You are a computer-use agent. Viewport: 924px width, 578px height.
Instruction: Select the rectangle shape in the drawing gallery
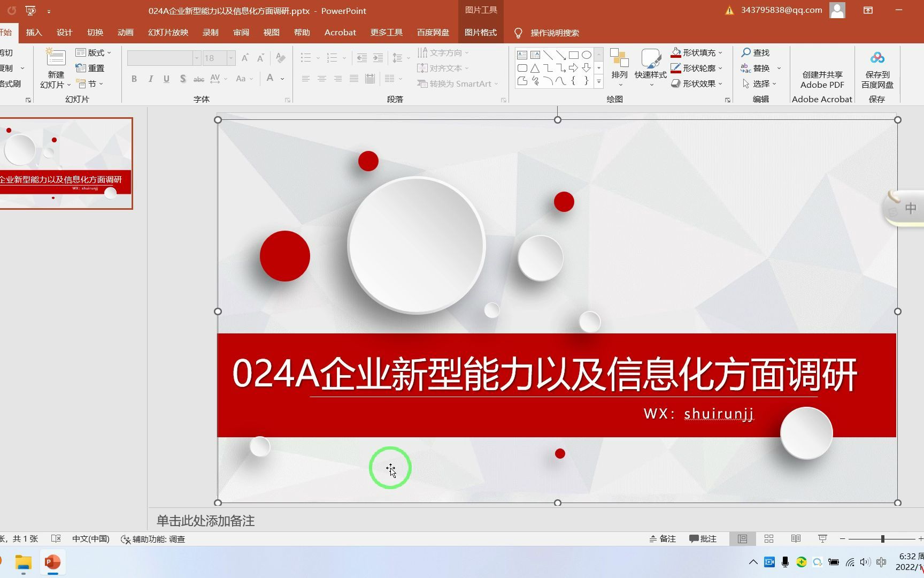coord(573,54)
